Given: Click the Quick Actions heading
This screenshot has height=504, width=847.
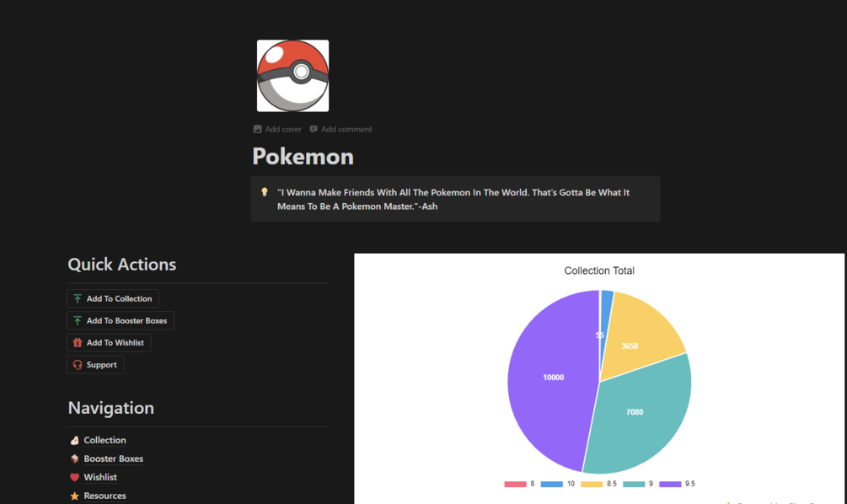Looking at the screenshot, I should (x=122, y=264).
